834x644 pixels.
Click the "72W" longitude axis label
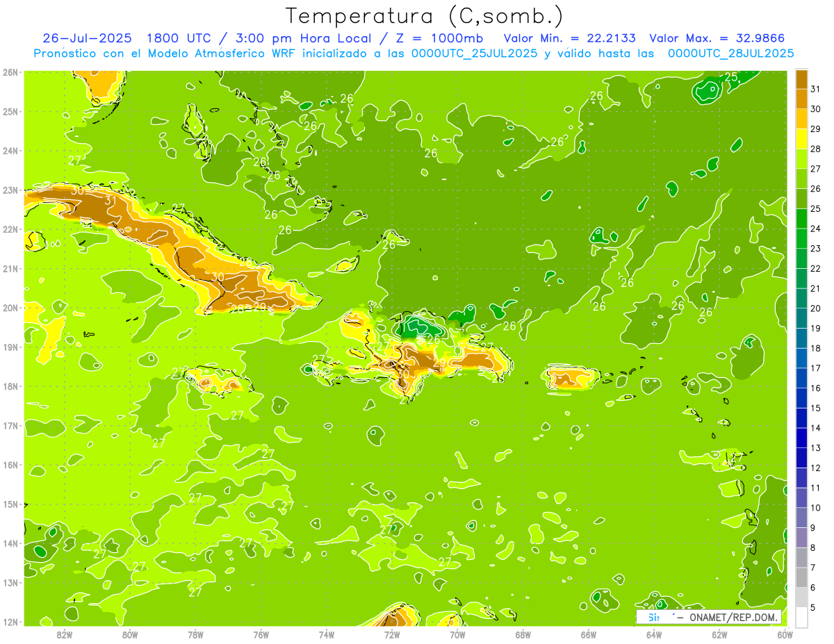[x=391, y=634]
